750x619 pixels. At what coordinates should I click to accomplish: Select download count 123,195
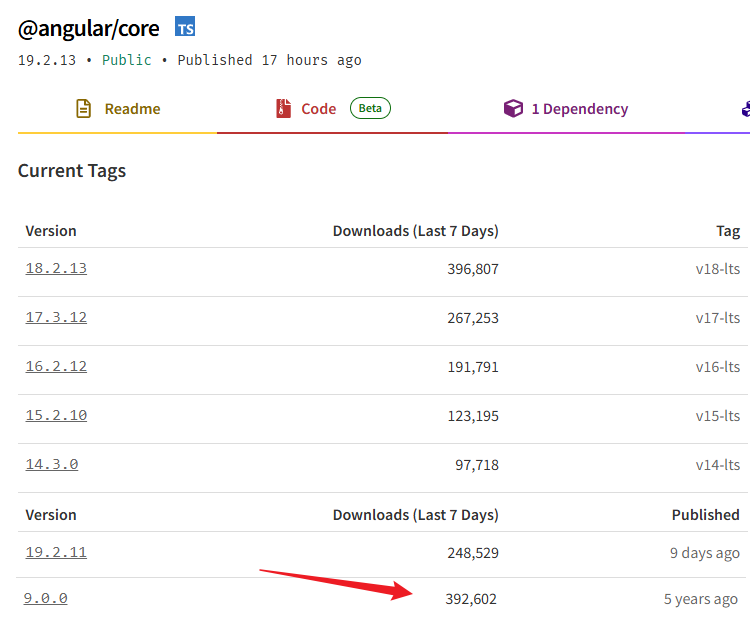coord(473,416)
